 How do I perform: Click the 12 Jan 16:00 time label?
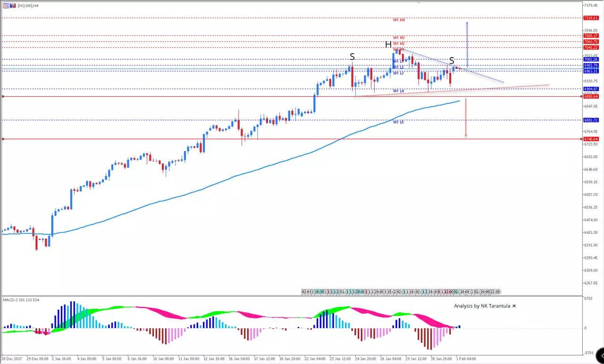(214, 359)
